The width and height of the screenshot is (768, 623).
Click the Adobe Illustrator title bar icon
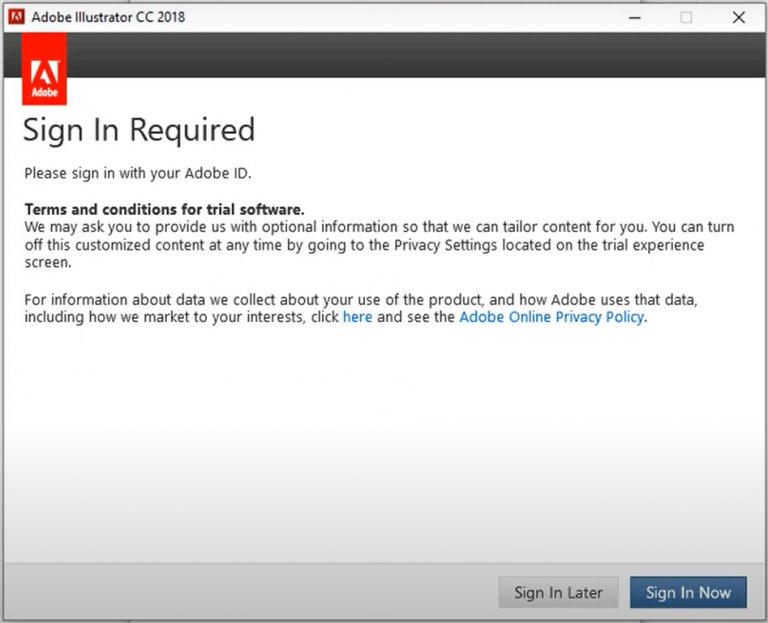tap(16, 17)
